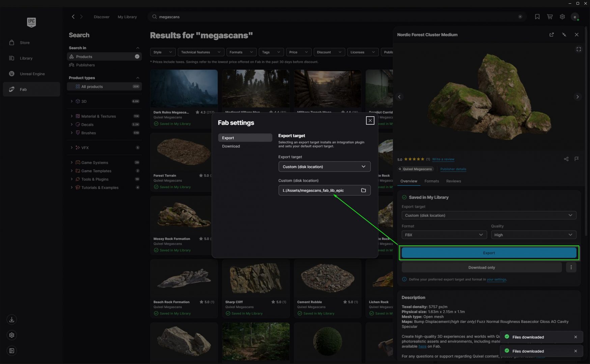Collapse the Nordic Forest Cluster panel
The height and width of the screenshot is (364, 590).
564,35
